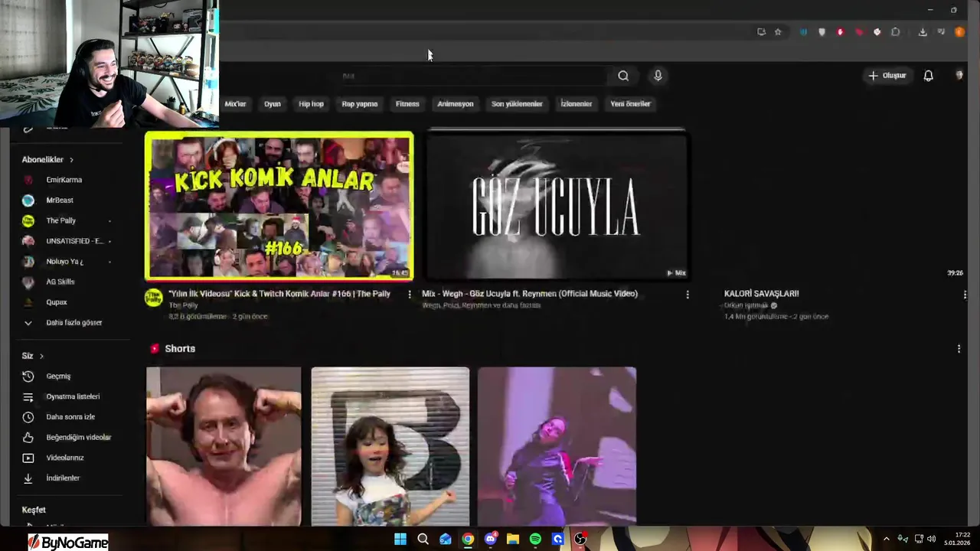Open Spotify from the taskbar
Screen dimensions: 980x551
[x=535, y=539]
